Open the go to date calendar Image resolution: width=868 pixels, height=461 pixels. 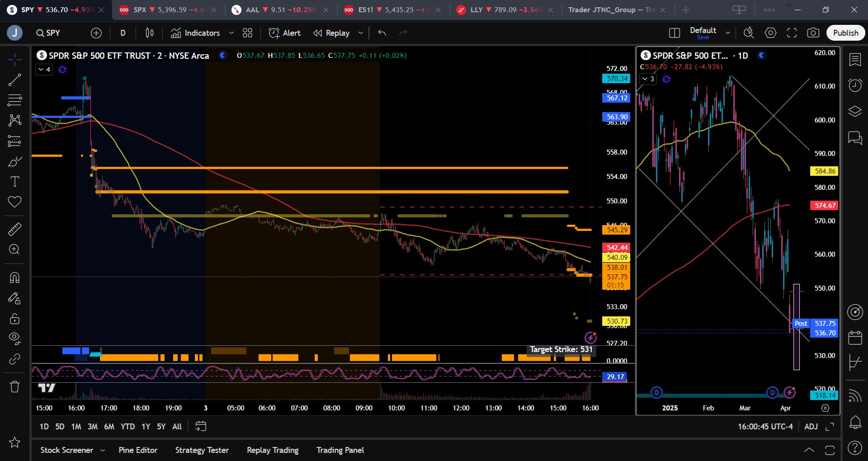201,427
